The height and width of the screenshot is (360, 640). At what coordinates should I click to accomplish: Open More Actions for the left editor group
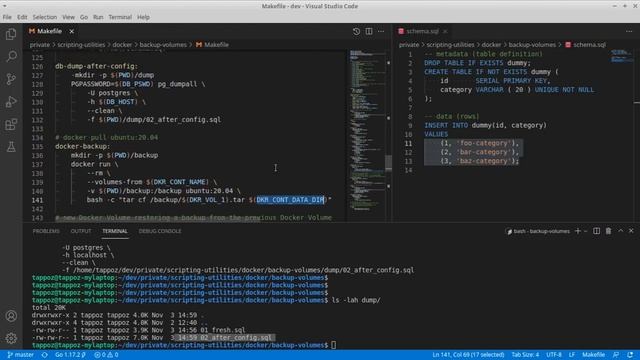[381, 31]
